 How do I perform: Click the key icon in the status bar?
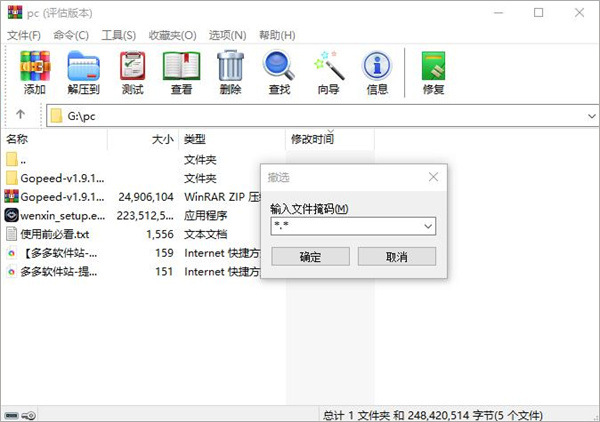(x=28, y=415)
